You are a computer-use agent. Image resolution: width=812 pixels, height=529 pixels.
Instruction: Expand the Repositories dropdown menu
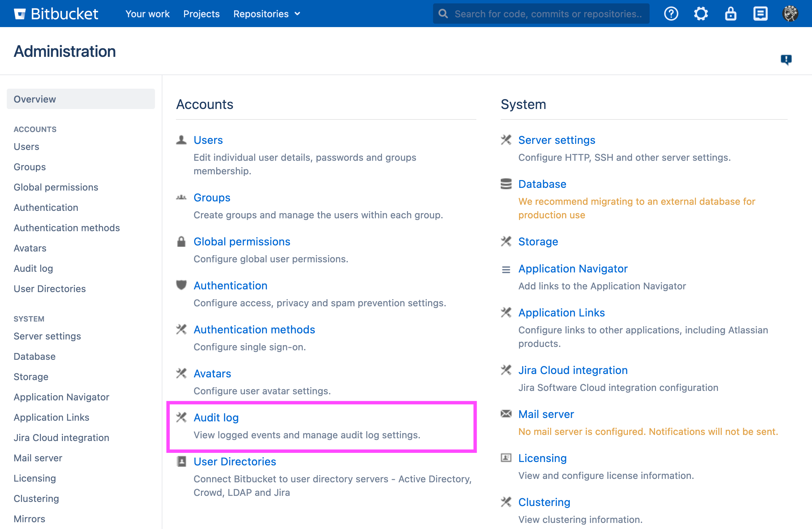tap(267, 14)
